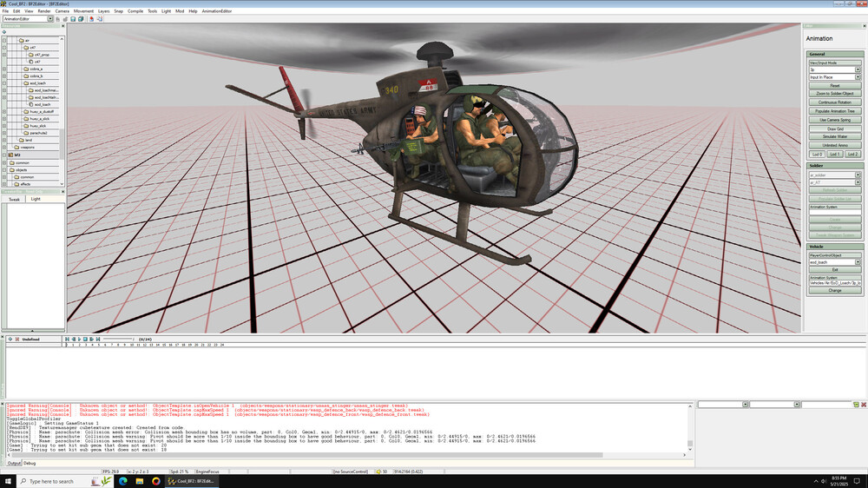Click the red marker icon in the top toolbar

pyautogui.click(x=91, y=19)
